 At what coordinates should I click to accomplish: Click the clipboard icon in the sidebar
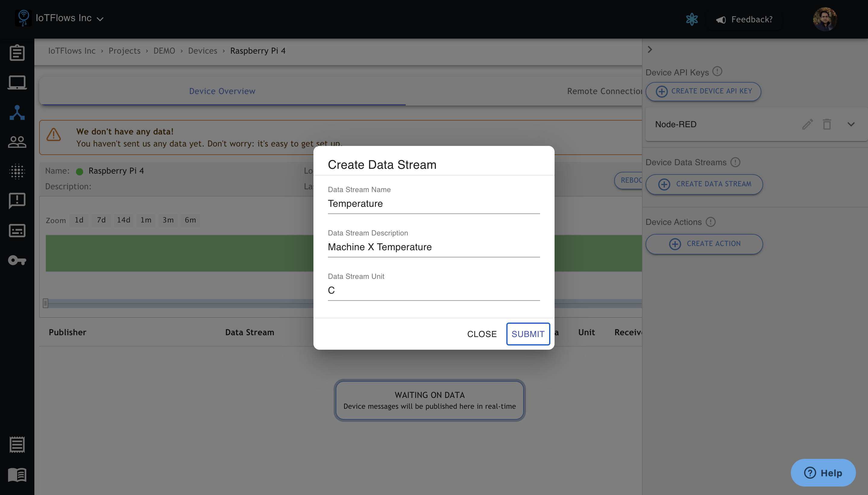[17, 53]
